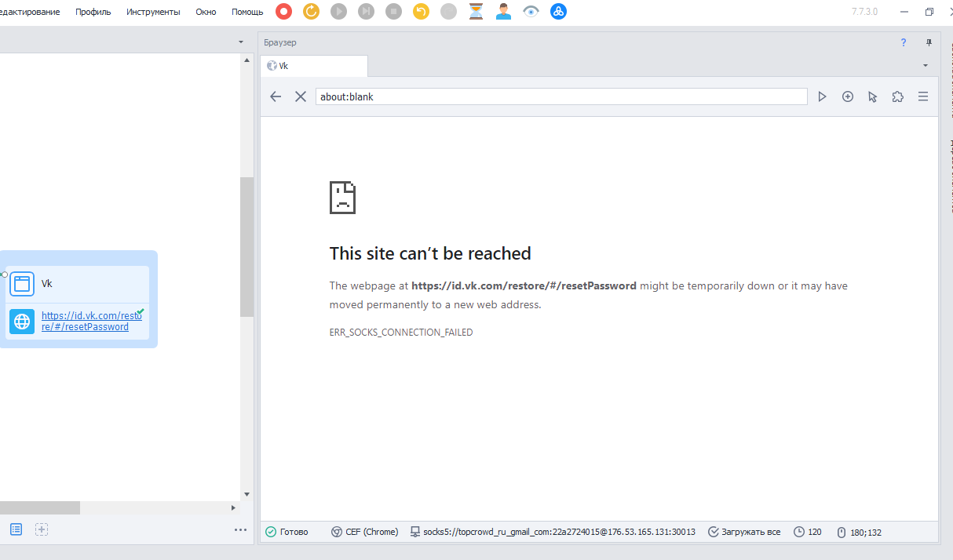Click the ERR_SOCKS_CONNECTION_FAILED error text

click(x=401, y=333)
